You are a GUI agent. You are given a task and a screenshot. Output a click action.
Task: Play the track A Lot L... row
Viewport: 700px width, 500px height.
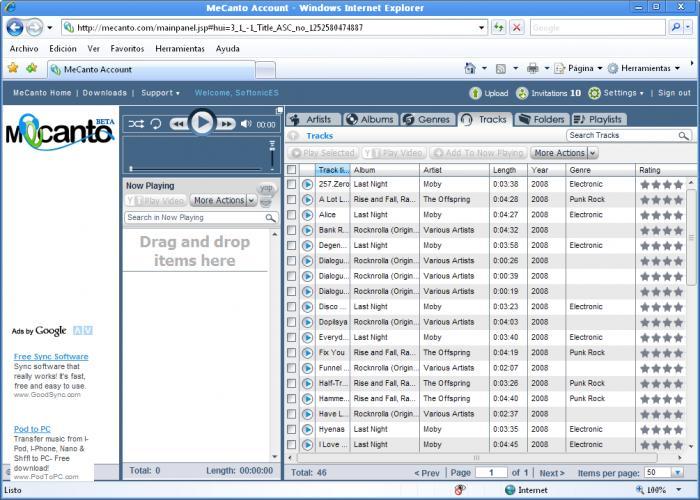[307, 200]
